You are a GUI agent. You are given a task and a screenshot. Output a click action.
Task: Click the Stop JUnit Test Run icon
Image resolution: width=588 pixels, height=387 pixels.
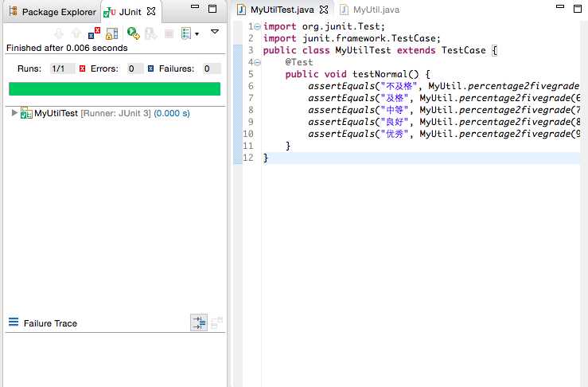[x=169, y=33]
